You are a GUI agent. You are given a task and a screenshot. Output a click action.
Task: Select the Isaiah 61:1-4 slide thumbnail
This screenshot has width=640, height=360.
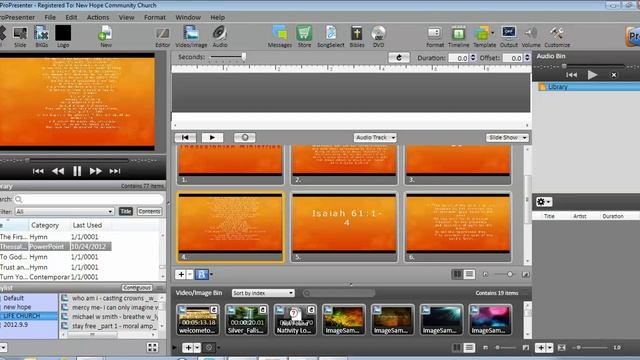point(344,227)
